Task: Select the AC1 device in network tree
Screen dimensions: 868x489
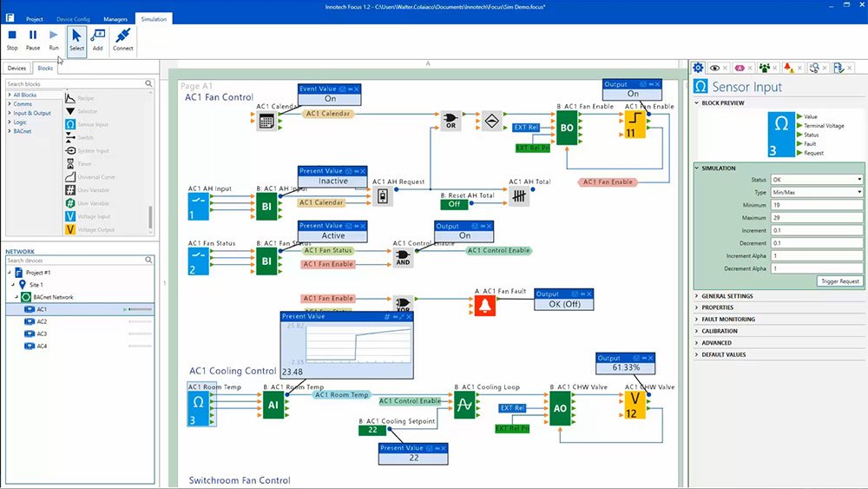Action: (80, 309)
